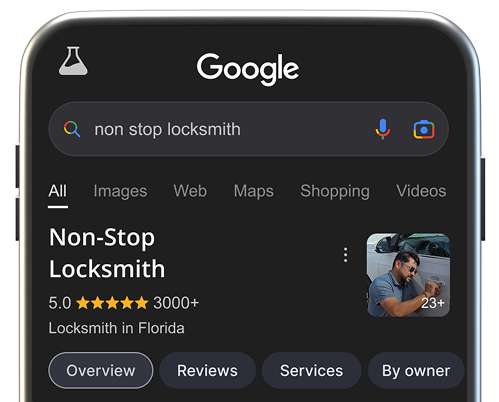Screen dimensions: 499x402
Task: Click the 3000+ reviews count
Action: tap(176, 303)
